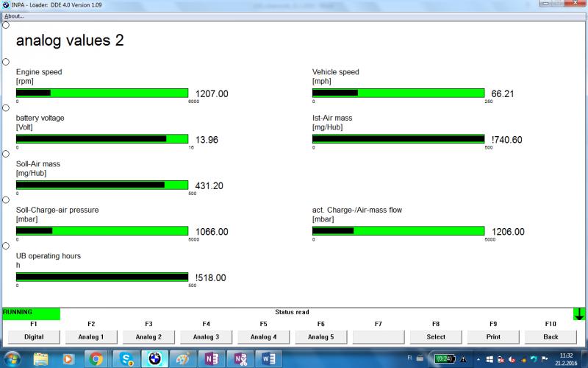The height and width of the screenshot is (368, 588).
Task: Click the system clock showing 11:32
Action: click(567, 359)
